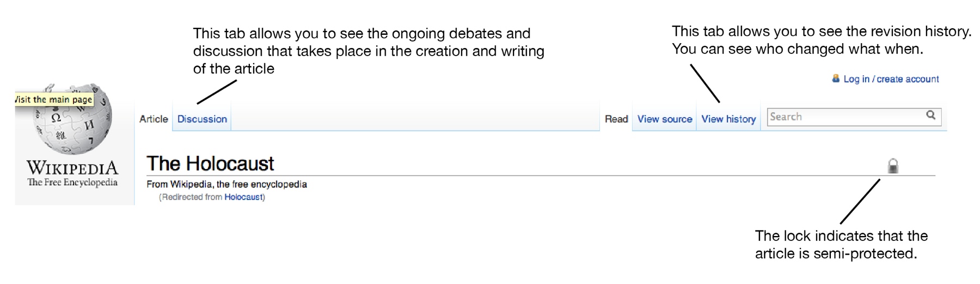
Task: Select the Article tab
Action: pos(154,119)
